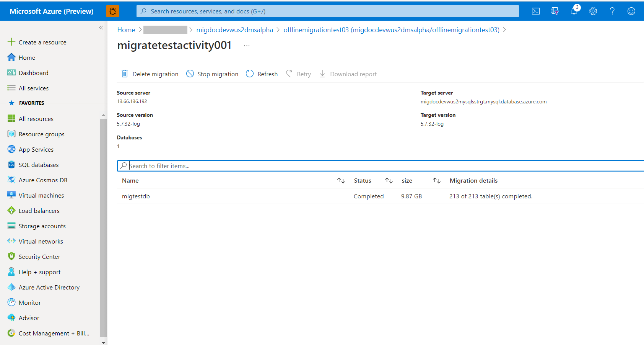Click the Dashboard chart icon
Viewport: 644px width, 345px height.
[11, 73]
